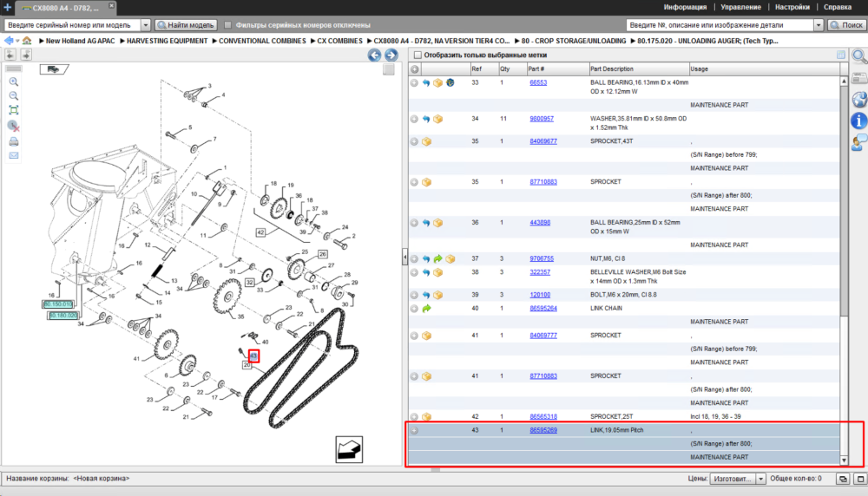Expand the back arrow history dropdown

(17, 41)
